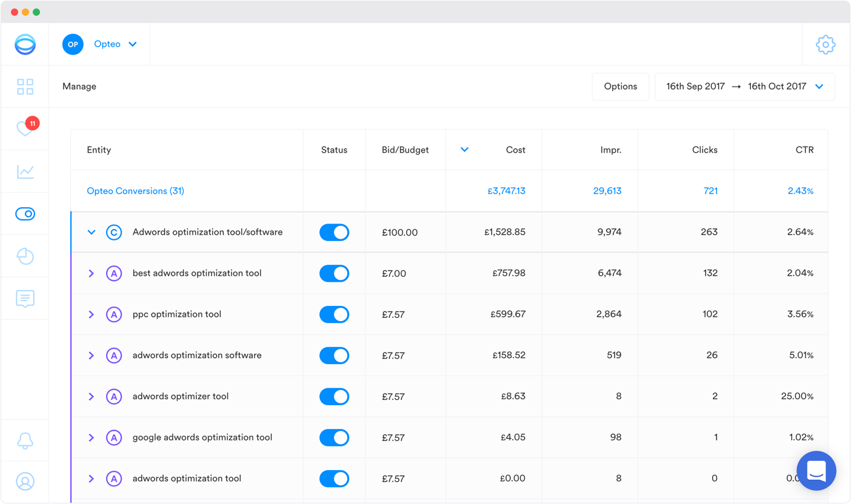Screen dimensions: 851x504
Task: Click A icon for ppc optimization tool
Action: [x=114, y=314]
